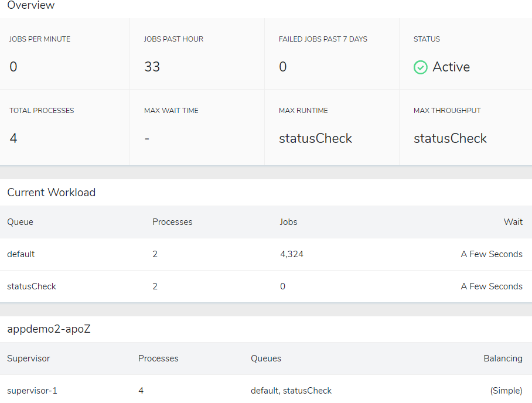The width and height of the screenshot is (532, 403).
Task: Click the Queue column header
Action: pos(20,222)
